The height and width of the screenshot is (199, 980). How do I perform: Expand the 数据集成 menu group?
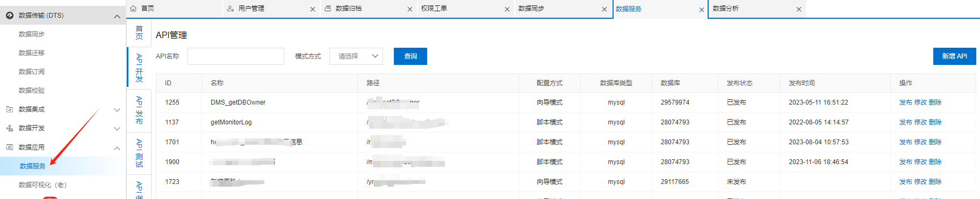(117, 110)
